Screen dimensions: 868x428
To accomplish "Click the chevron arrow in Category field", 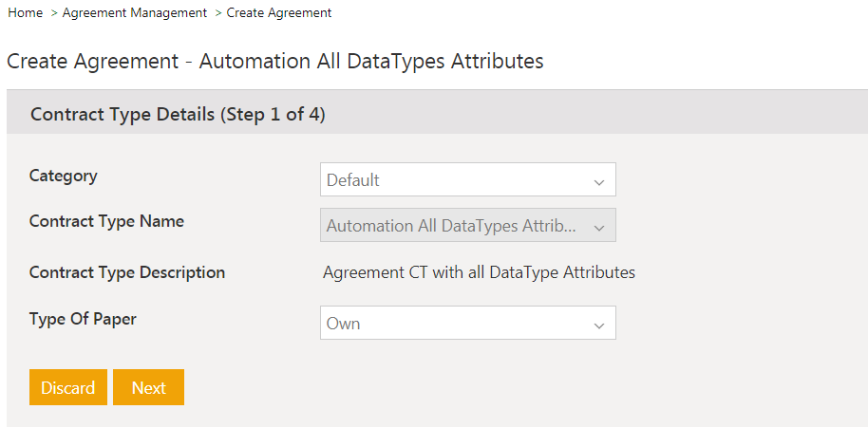I will coord(598,180).
